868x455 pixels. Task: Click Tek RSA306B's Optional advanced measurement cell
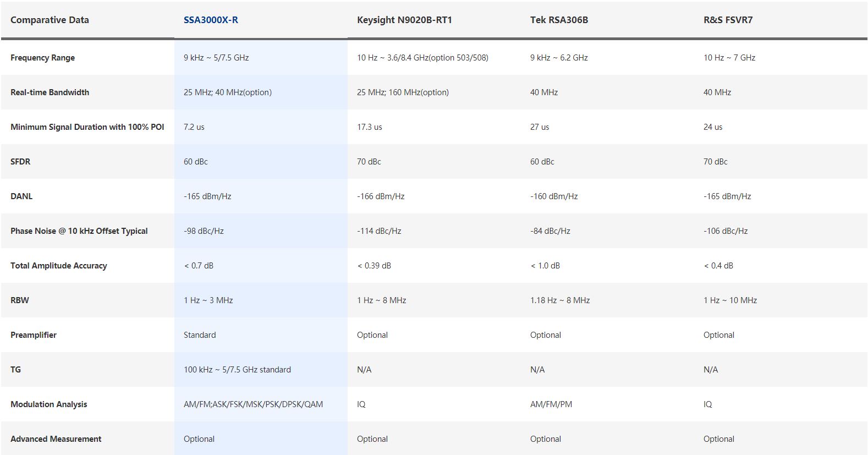pyautogui.click(x=546, y=439)
